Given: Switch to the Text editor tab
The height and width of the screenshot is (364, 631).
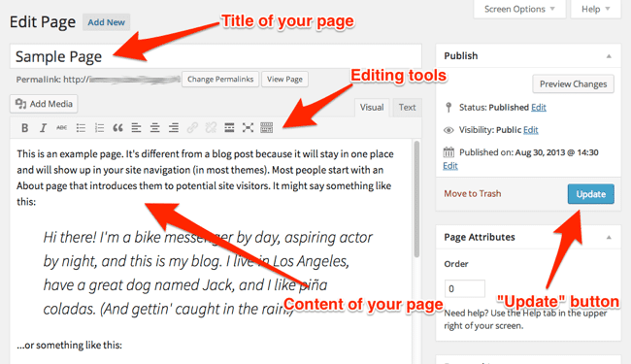Looking at the screenshot, I should (407, 108).
